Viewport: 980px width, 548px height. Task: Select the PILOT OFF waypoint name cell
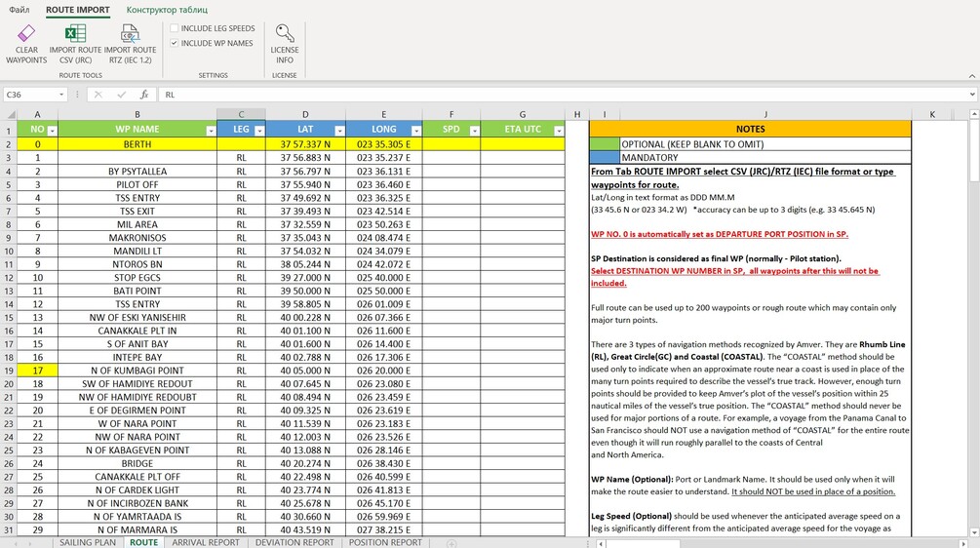point(137,184)
